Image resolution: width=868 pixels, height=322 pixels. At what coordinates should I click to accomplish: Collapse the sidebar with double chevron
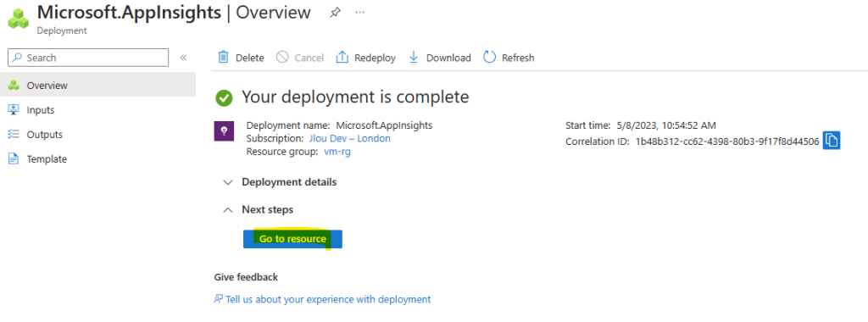pyautogui.click(x=183, y=58)
